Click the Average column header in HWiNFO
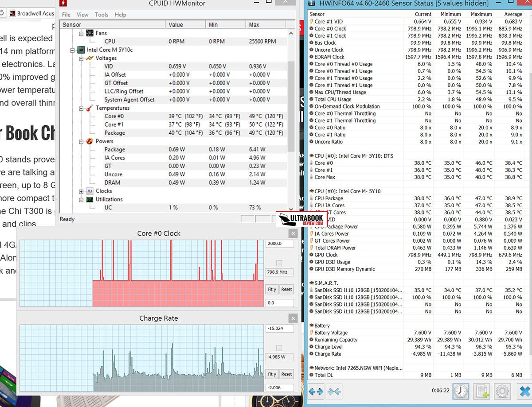This screenshot has width=532, height=407. coord(513,14)
